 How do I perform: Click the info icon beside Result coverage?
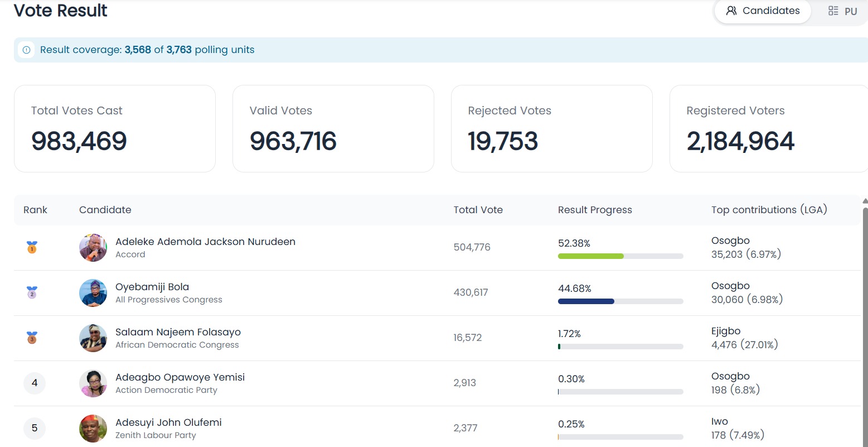[26, 50]
